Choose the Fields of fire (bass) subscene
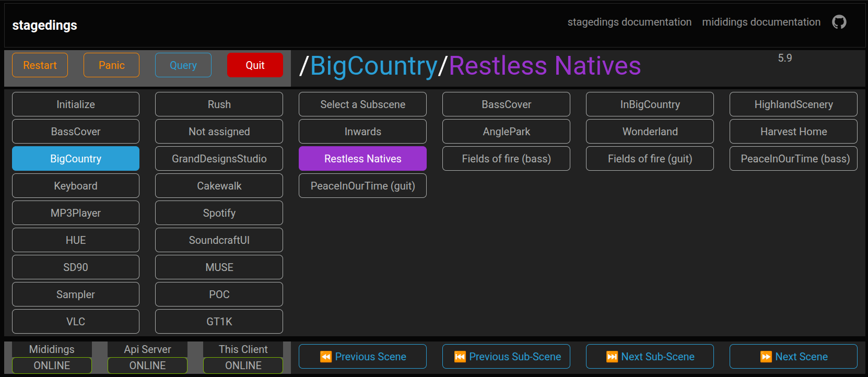The height and width of the screenshot is (377, 868). tap(506, 159)
